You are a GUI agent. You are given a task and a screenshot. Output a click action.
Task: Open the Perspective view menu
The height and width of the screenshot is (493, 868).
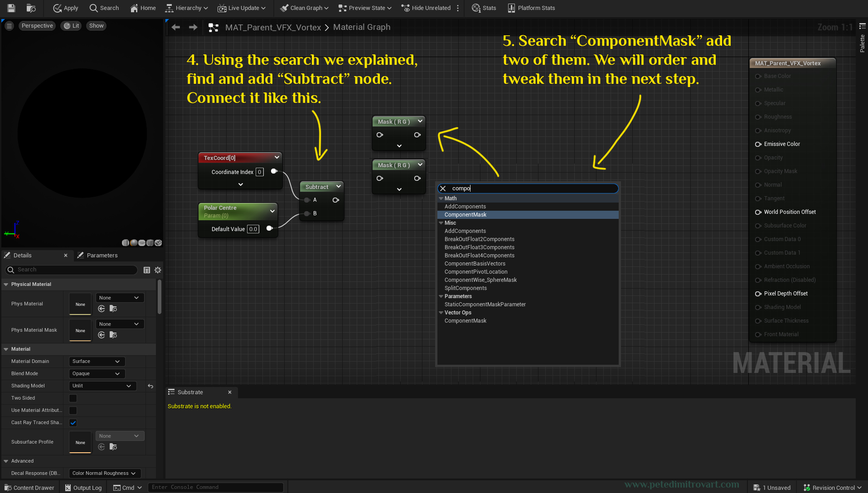point(37,26)
